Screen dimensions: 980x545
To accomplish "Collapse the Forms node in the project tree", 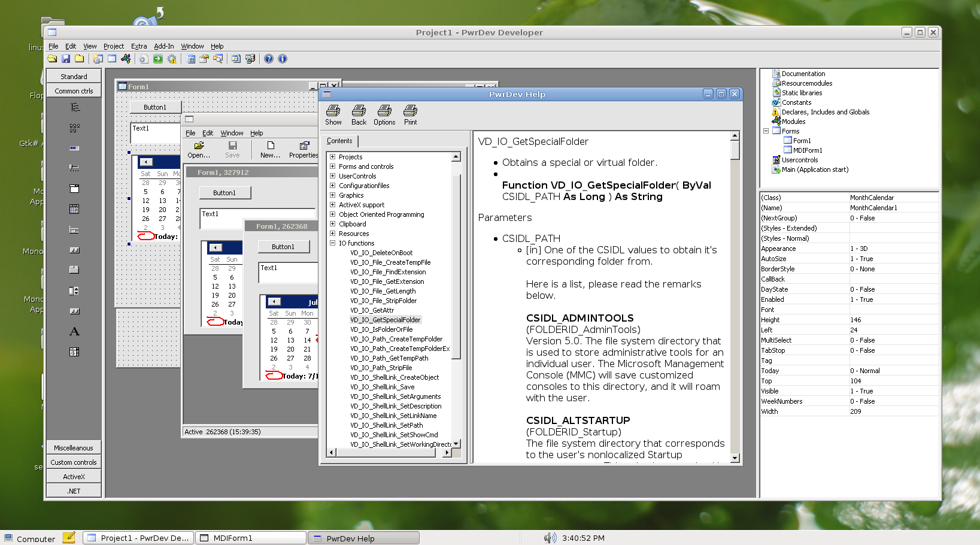I will (x=766, y=131).
